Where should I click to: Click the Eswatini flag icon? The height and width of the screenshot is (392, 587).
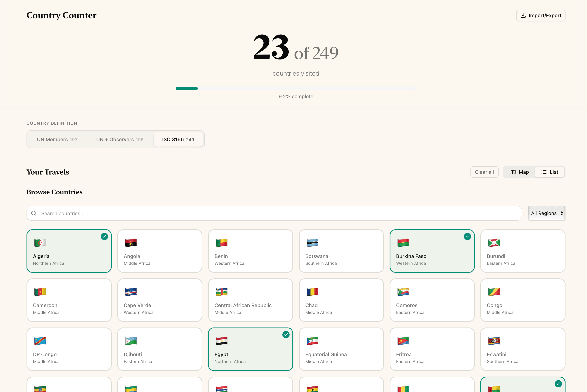click(494, 341)
